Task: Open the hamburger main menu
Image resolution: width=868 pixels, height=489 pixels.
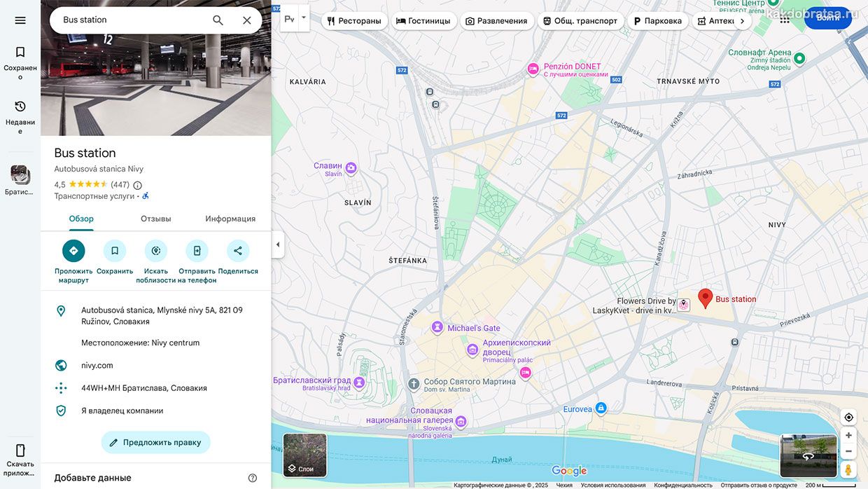Action: (20, 20)
